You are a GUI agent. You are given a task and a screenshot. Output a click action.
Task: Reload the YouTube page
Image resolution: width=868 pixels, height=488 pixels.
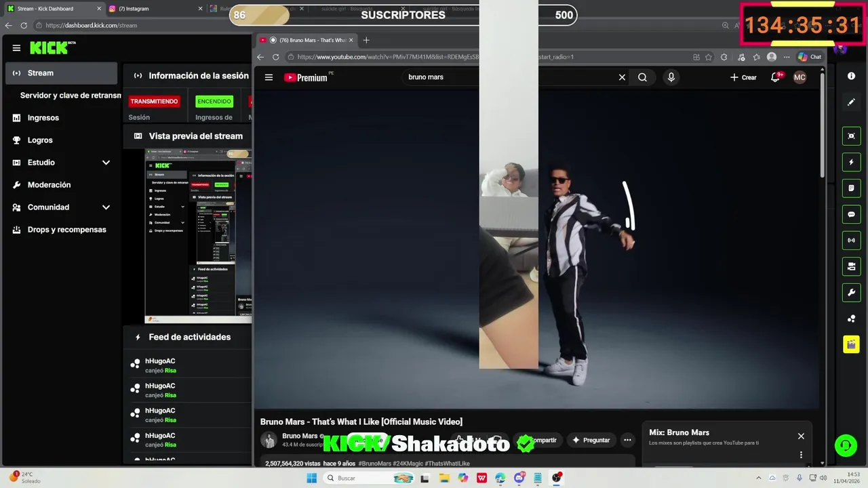tap(275, 57)
